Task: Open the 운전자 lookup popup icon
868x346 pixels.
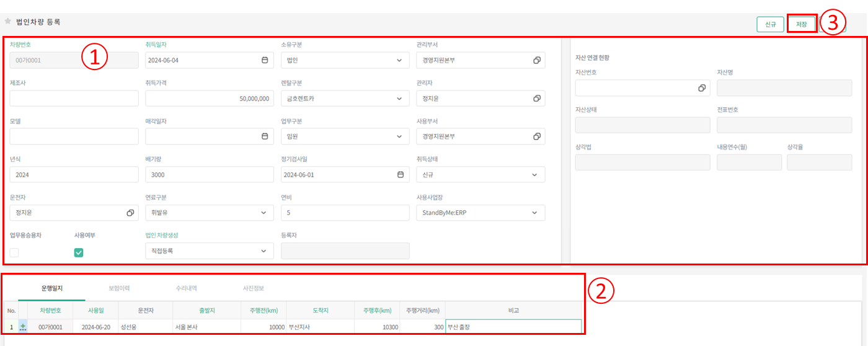Action: [x=130, y=213]
